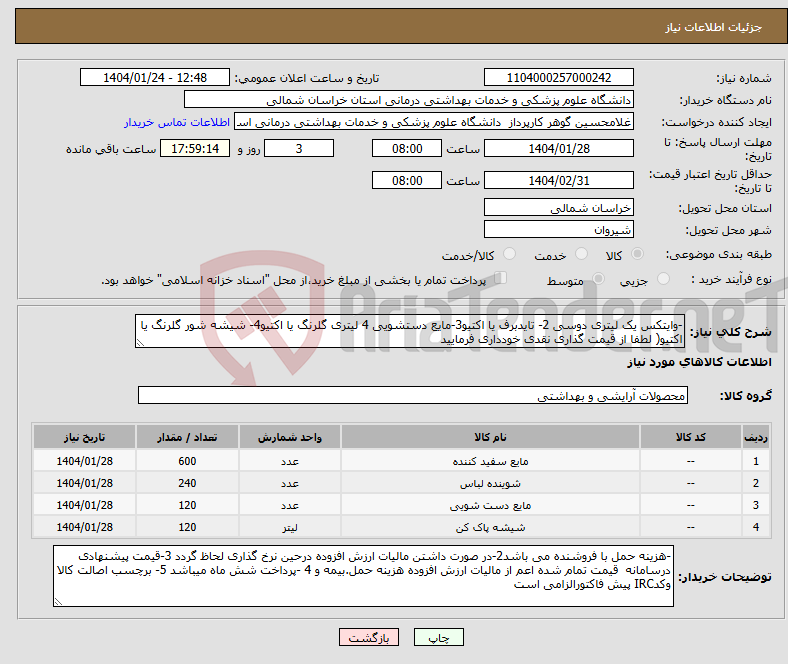Select the جزیی purchase type radio

coord(663,278)
